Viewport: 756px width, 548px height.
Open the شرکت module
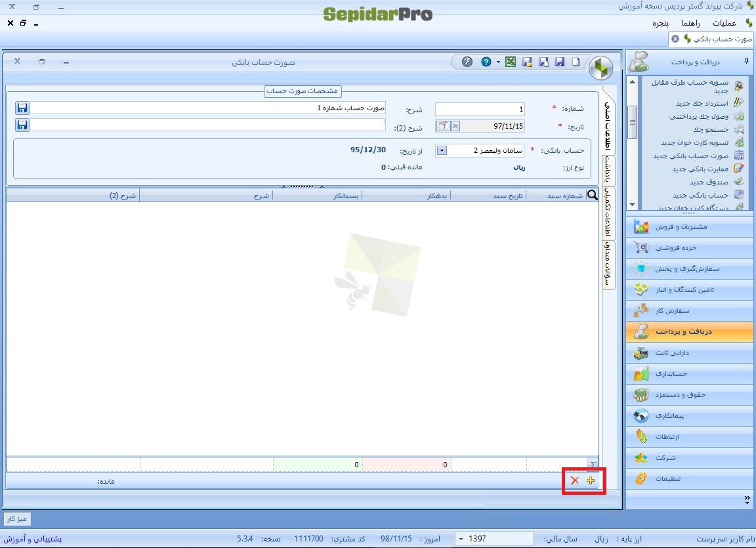tap(690, 457)
